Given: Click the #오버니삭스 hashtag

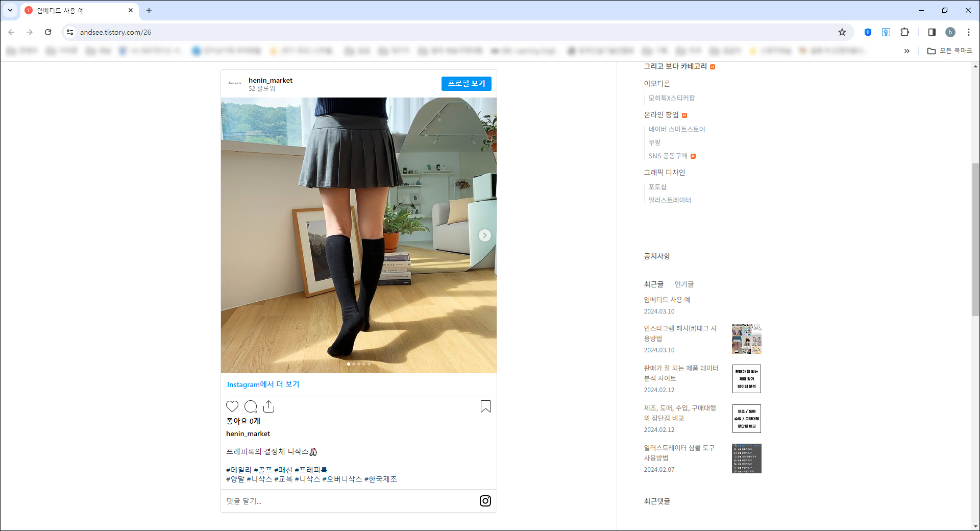Looking at the screenshot, I should pos(342,479).
